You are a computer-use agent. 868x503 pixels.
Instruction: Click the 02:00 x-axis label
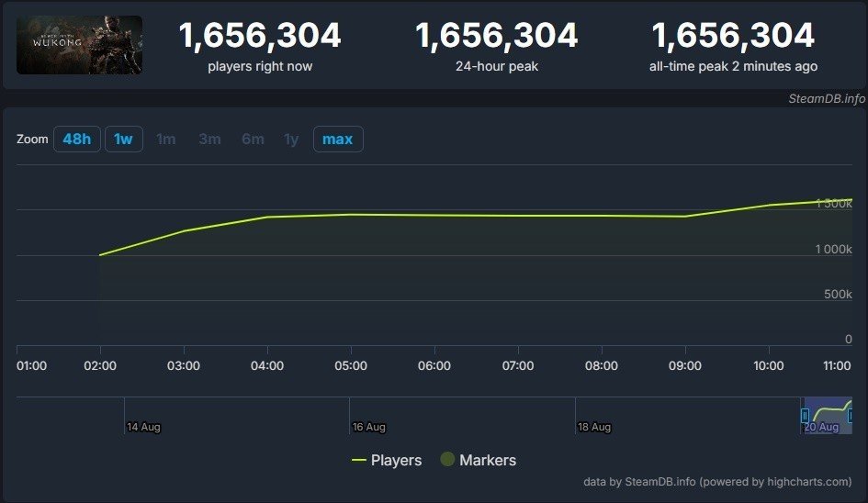[x=100, y=365]
